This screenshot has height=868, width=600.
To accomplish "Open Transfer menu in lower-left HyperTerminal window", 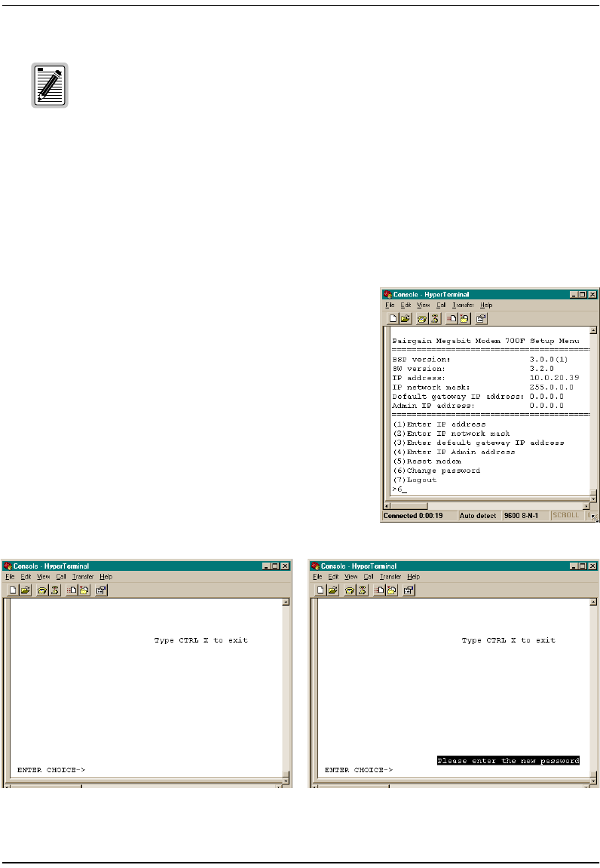I will [83, 577].
